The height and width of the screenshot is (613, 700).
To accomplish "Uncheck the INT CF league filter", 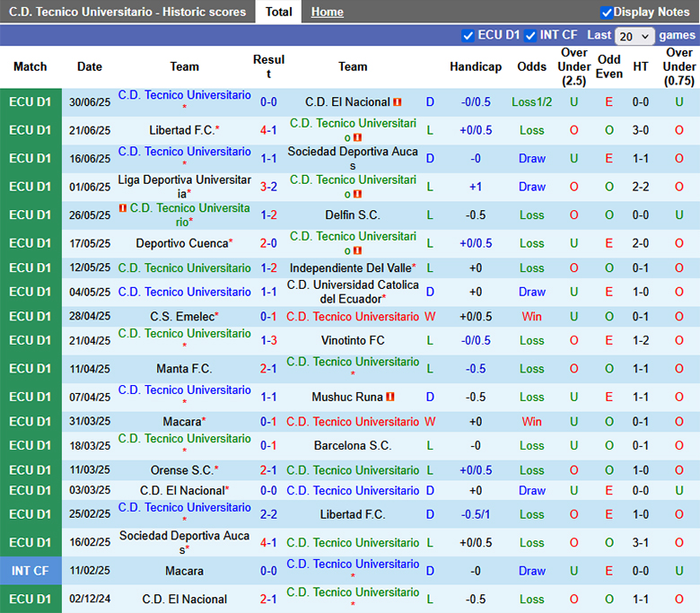I will click(x=529, y=35).
